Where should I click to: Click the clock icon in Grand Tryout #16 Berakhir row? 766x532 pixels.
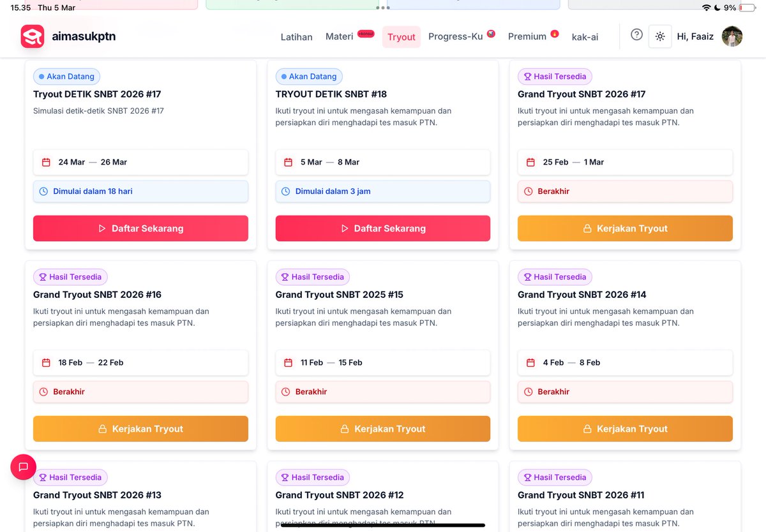coord(43,392)
